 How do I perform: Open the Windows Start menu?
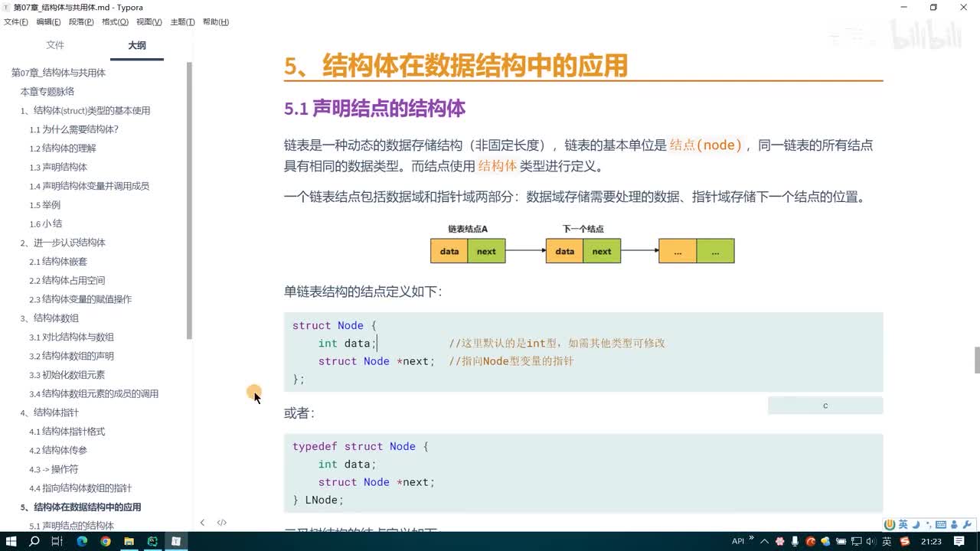11,541
